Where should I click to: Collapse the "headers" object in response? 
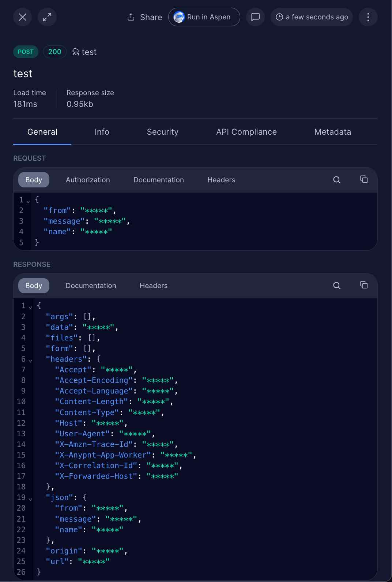[30, 360]
